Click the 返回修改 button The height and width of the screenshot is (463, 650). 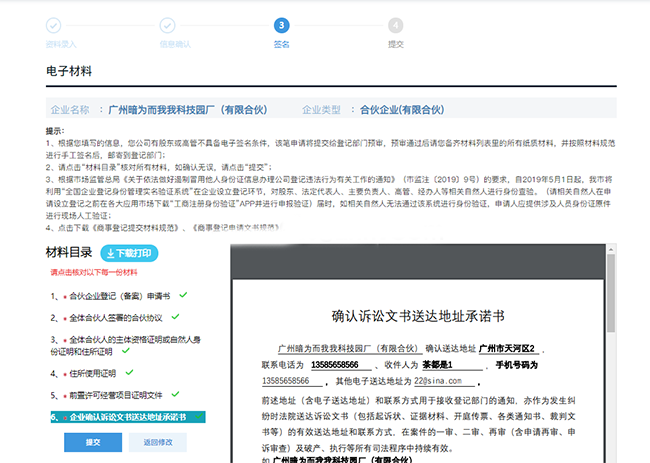coord(158,442)
